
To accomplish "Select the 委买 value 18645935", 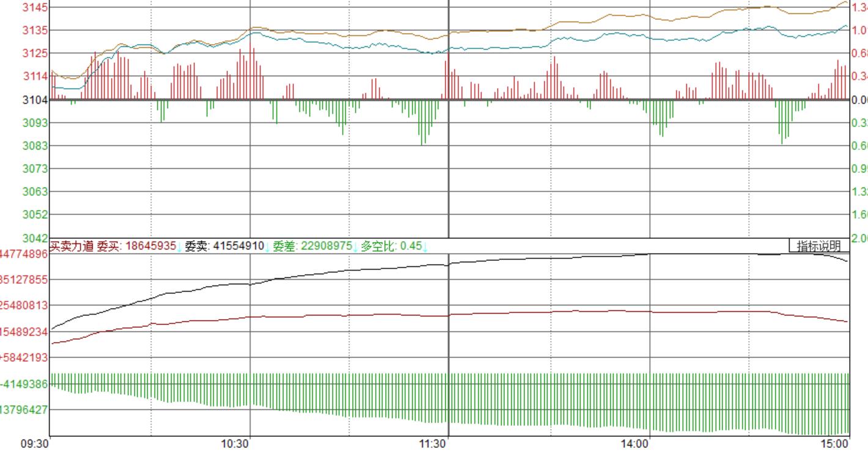I will click(x=151, y=246).
